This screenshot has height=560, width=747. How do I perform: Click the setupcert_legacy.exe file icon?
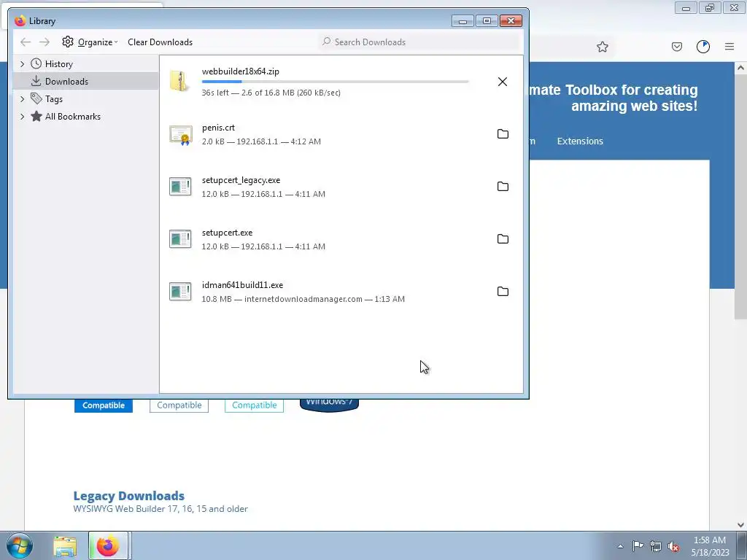click(180, 186)
